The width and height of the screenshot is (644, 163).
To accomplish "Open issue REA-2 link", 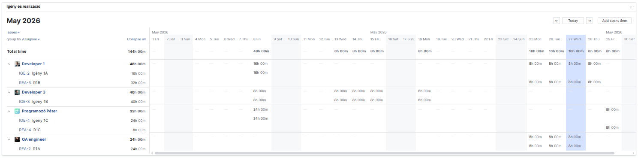I will point(25,149).
